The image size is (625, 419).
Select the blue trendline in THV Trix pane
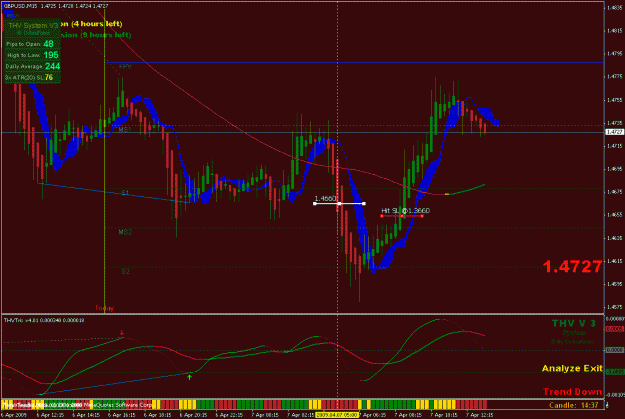point(116,384)
